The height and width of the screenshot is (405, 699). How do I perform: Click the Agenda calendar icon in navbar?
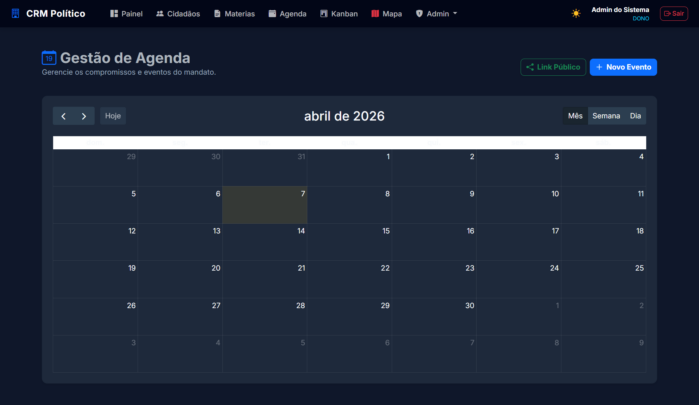273,14
